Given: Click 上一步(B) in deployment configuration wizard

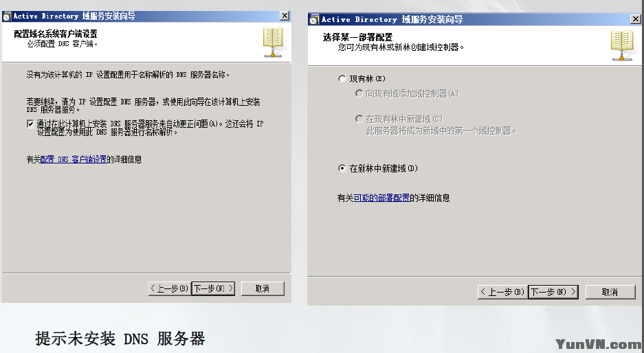Looking at the screenshot, I should [502, 292].
